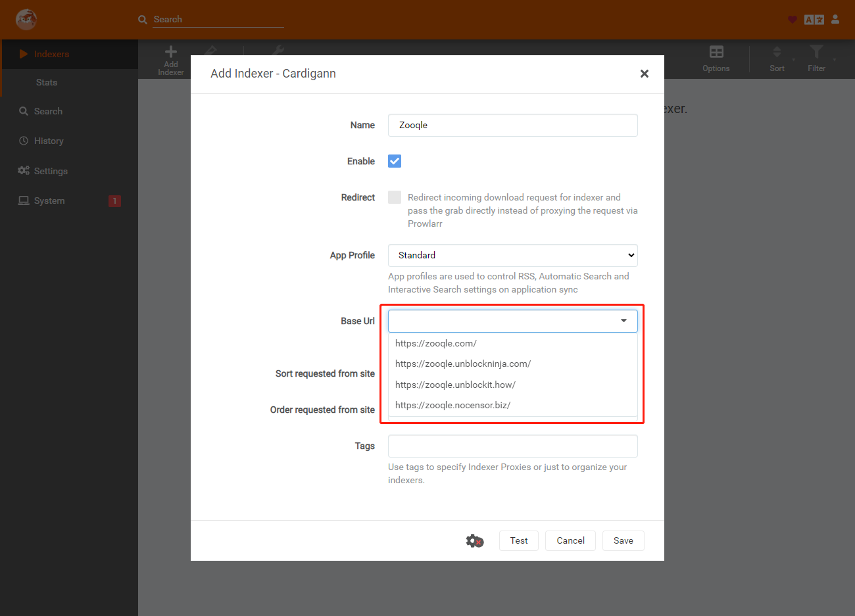Select https://zooqle.unblockninja.com/ option
The image size is (855, 616).
point(513,364)
